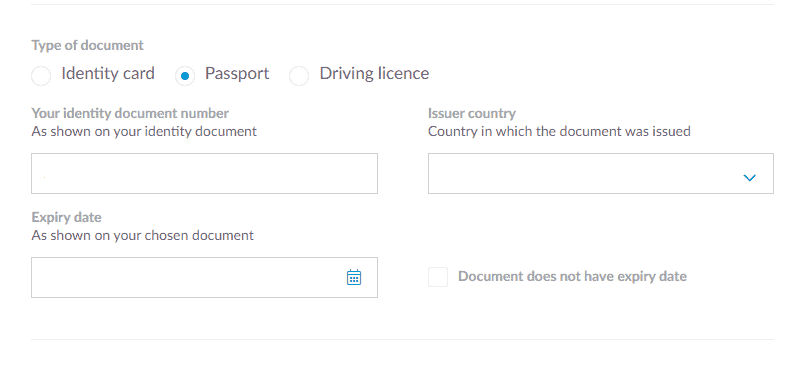Click the 'Passport' option label
The image size is (808, 374).
pos(237,74)
